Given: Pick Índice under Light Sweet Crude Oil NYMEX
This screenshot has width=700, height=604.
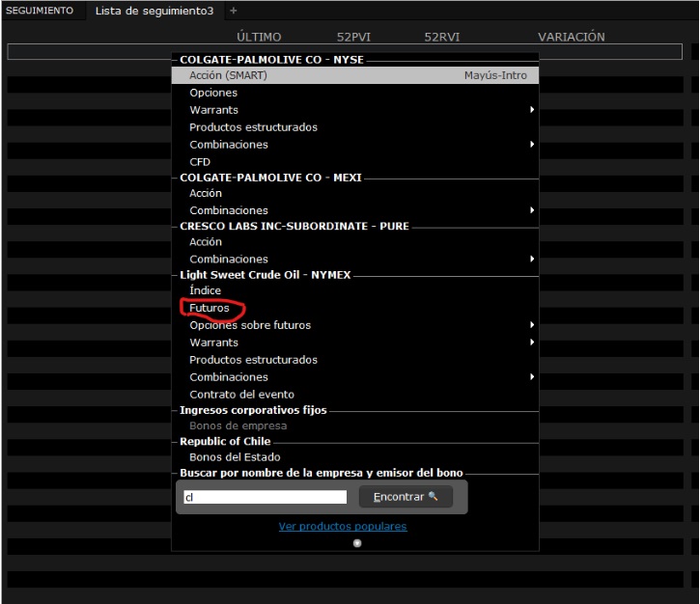Looking at the screenshot, I should pyautogui.click(x=205, y=290).
